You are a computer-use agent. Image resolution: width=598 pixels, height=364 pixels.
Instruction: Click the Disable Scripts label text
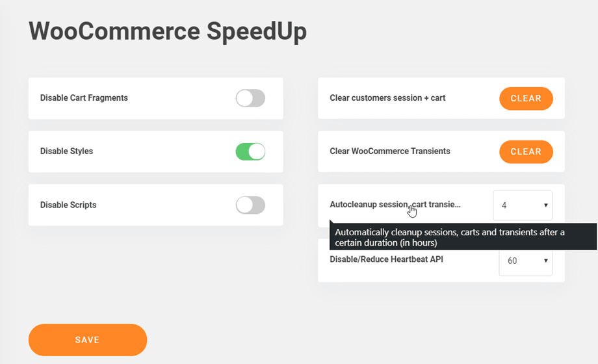coord(68,205)
